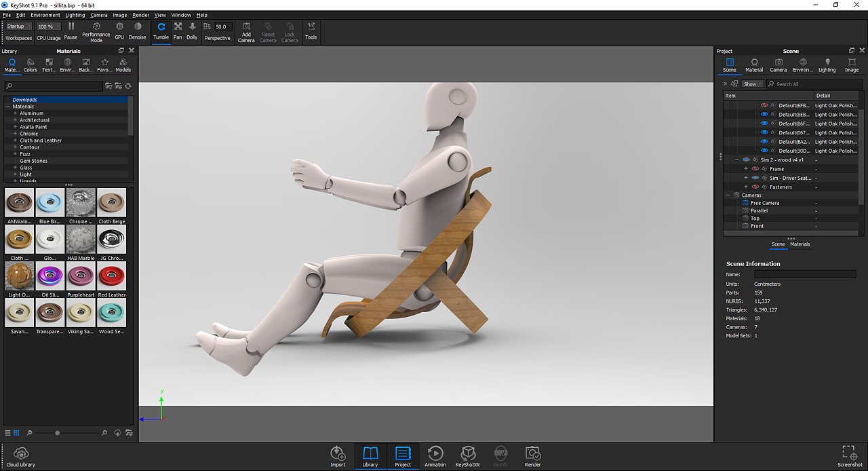Adjust the thumbnail size slider in Library

click(58, 432)
